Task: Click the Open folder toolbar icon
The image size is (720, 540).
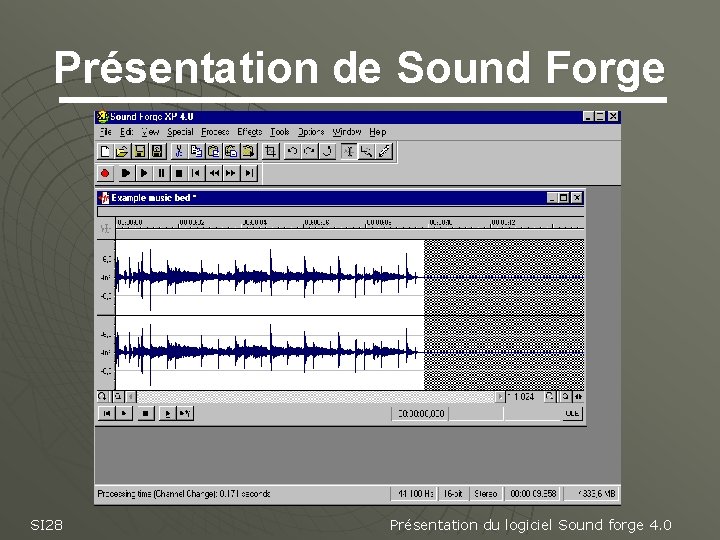Action: click(x=122, y=151)
